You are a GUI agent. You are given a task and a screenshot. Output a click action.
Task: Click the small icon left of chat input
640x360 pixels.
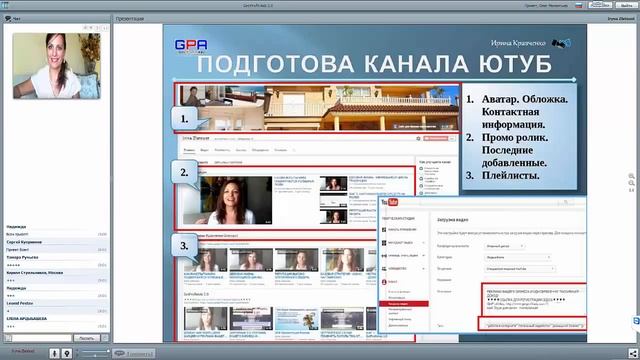(x=8, y=338)
